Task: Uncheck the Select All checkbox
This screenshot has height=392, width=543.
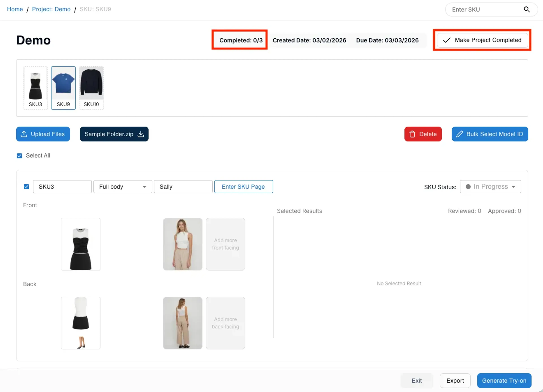Action: [19, 156]
